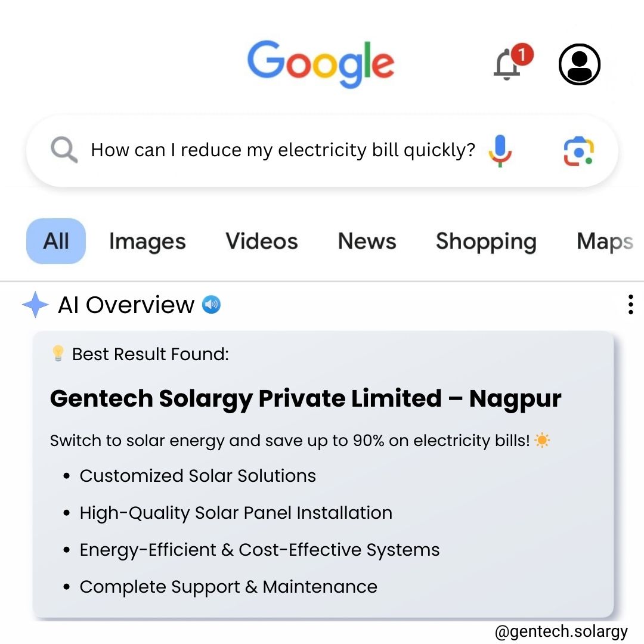Viewport: 644px width, 644px height.
Task: Click the @gentech.solargy handle
Action: click(x=561, y=631)
